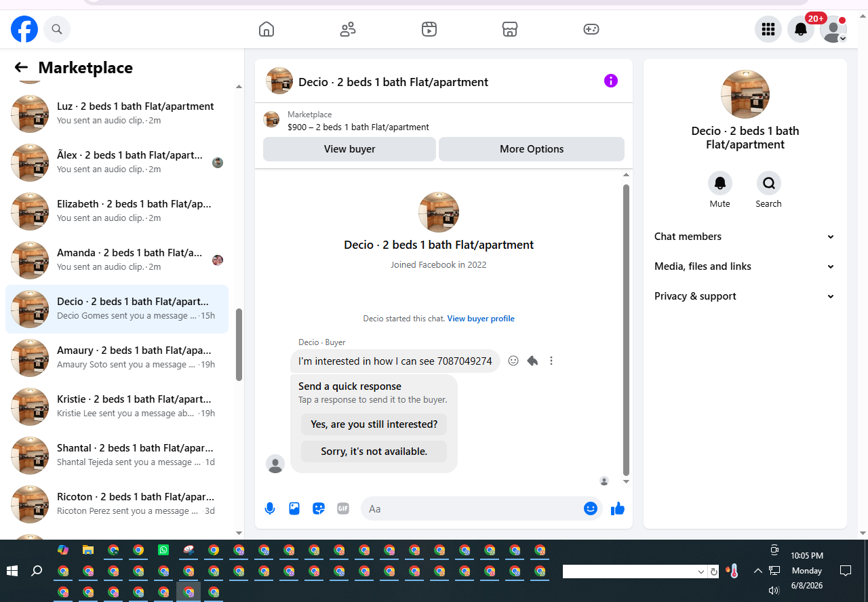This screenshot has height=602, width=868.
Task: Click the taskbar address refresh icon
Action: (x=713, y=571)
